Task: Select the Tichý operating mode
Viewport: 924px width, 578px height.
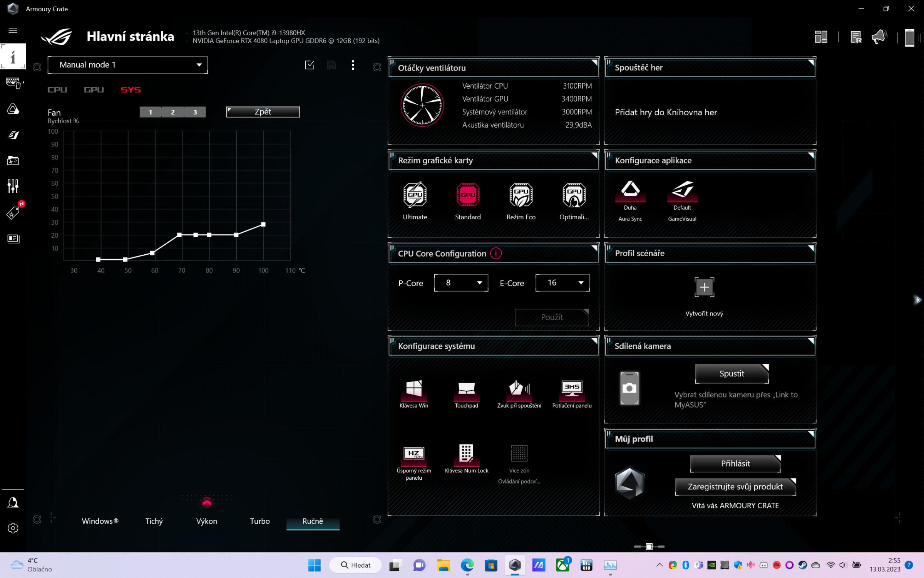Action: coord(154,521)
